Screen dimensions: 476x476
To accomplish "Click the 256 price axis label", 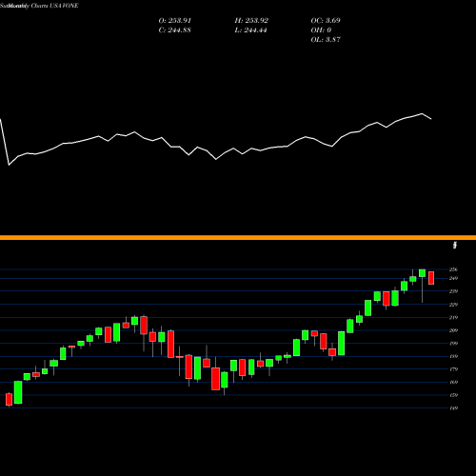I will click(x=453, y=269).
